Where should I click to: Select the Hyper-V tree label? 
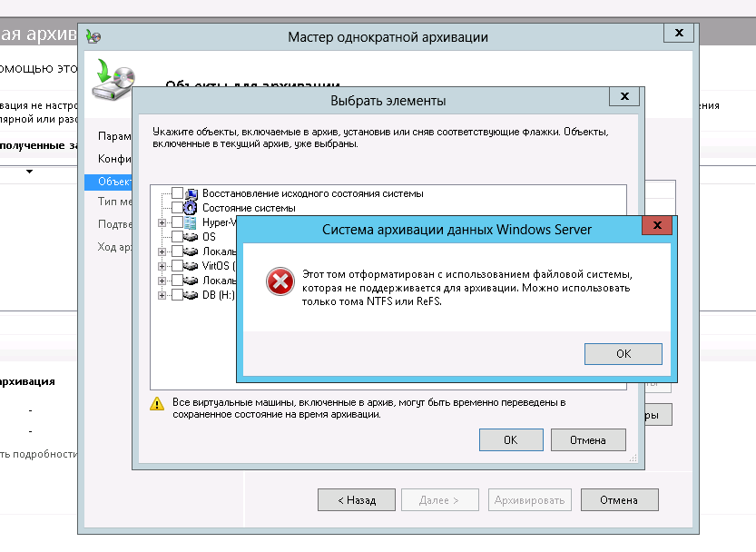tap(219, 222)
